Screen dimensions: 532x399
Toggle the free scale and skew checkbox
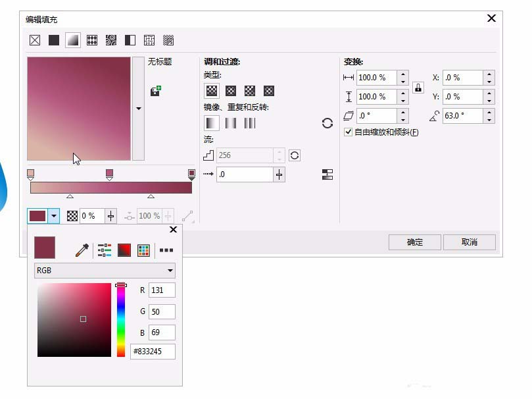[348, 132]
